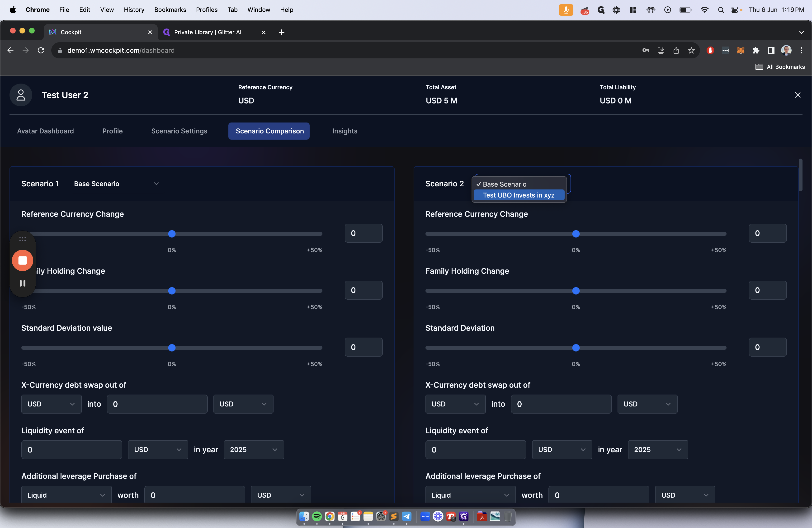812x528 pixels.
Task: Go back to the previous page
Action: point(11,51)
